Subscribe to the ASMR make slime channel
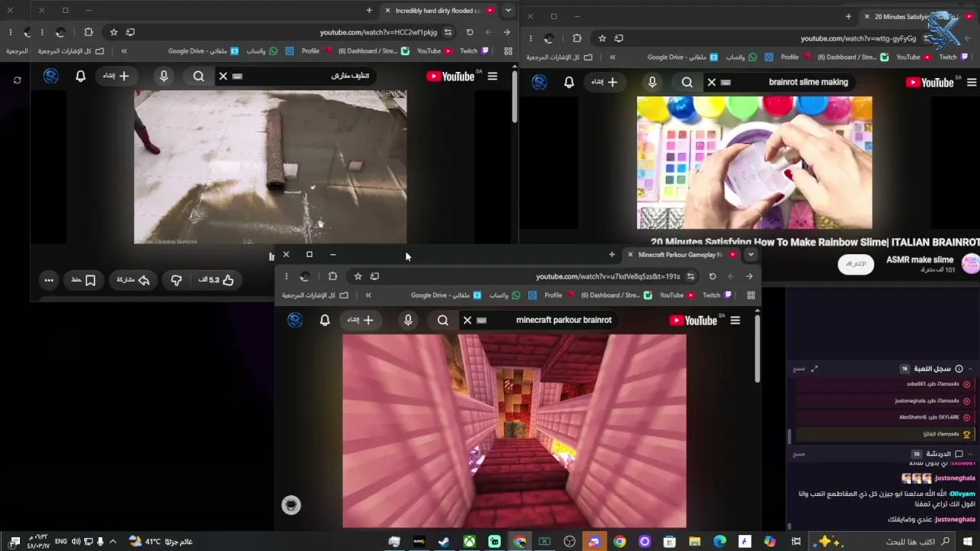The image size is (980, 551). click(856, 264)
